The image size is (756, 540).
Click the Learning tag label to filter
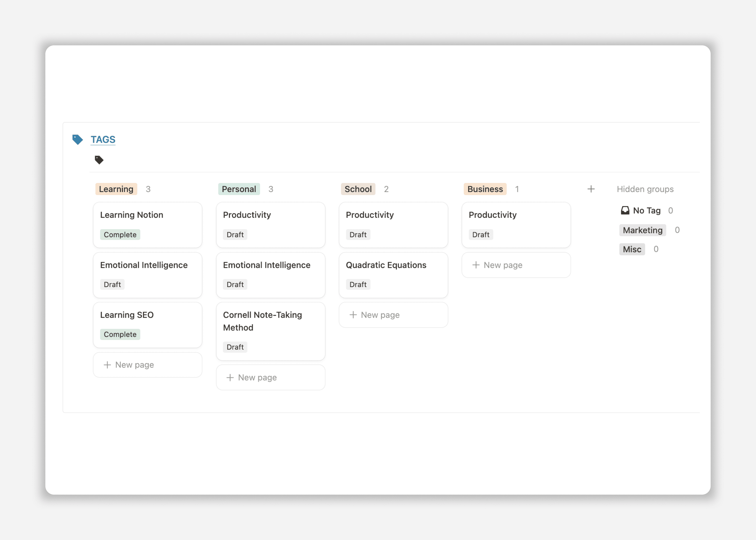116,189
